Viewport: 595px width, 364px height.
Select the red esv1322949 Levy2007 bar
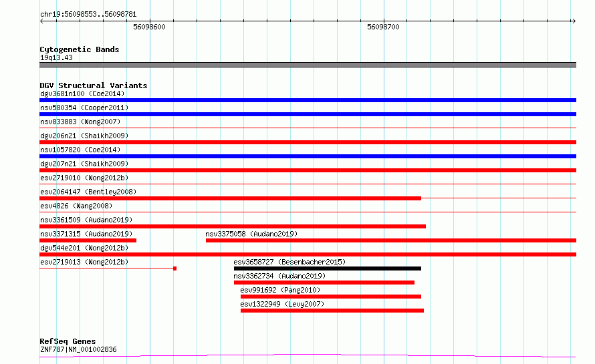[x=332, y=311]
